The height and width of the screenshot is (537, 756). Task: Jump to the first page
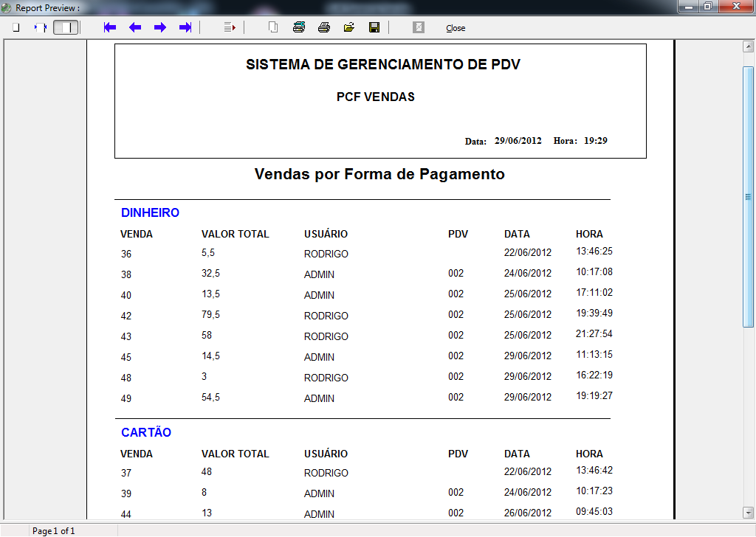(109, 27)
